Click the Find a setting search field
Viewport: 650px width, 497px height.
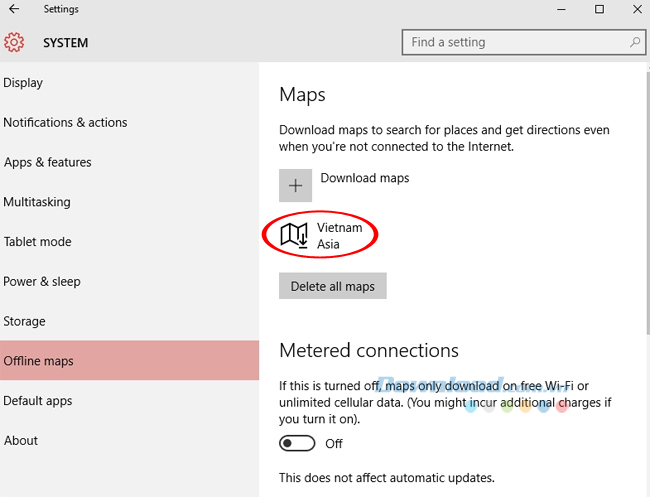(x=515, y=43)
